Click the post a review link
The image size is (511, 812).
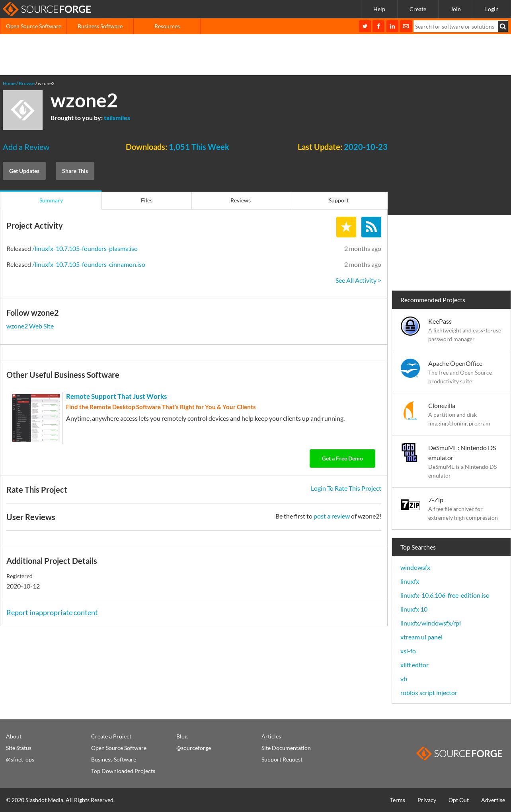coord(332,516)
